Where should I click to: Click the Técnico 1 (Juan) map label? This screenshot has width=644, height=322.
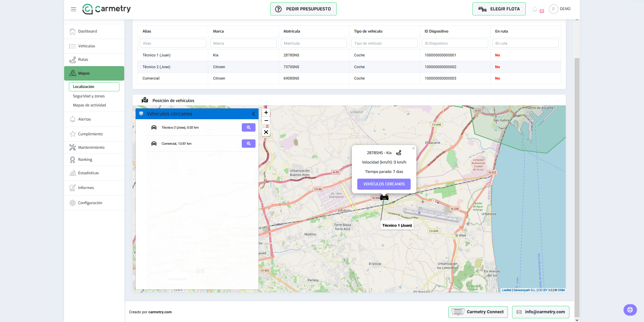[x=397, y=225]
